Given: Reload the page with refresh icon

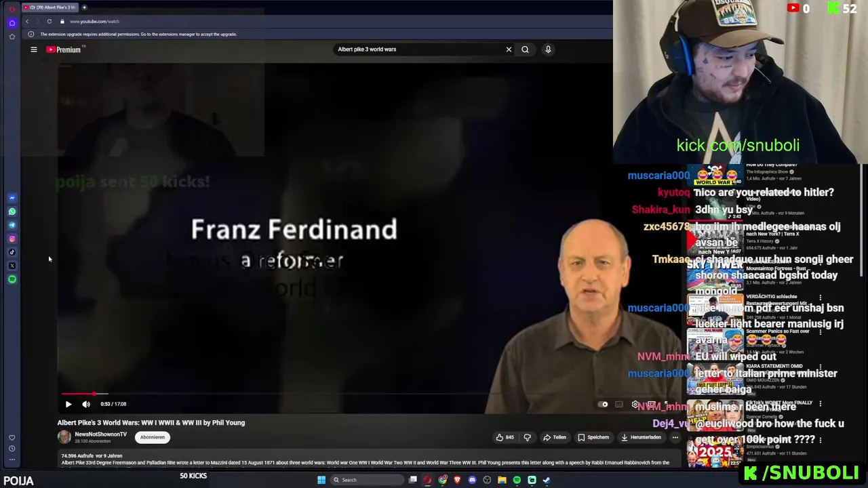Looking at the screenshot, I should [50, 22].
